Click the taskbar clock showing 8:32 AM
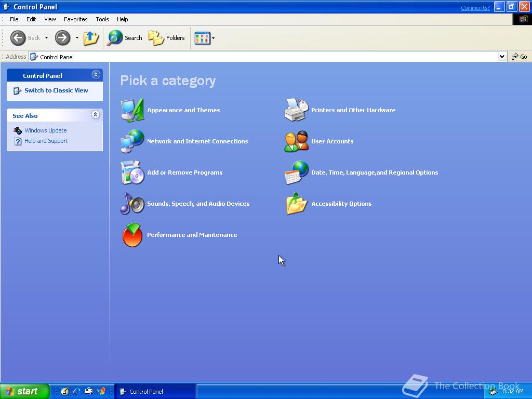 pyautogui.click(x=513, y=391)
